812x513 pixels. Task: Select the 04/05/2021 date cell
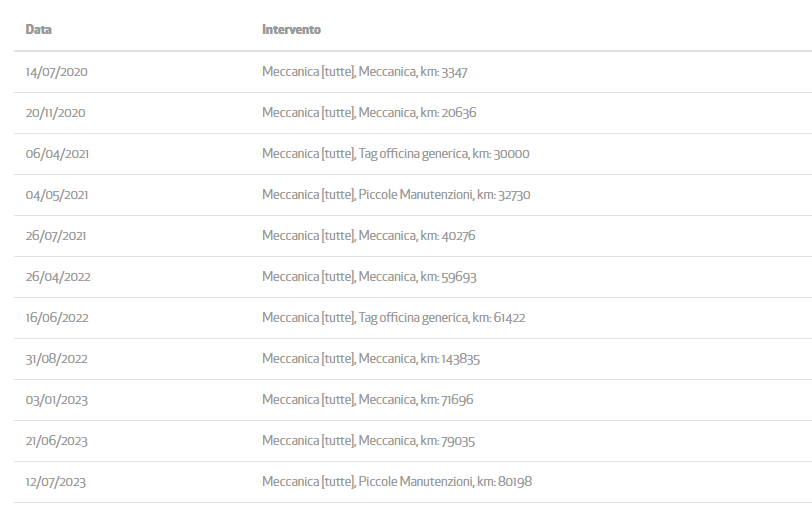pos(58,195)
